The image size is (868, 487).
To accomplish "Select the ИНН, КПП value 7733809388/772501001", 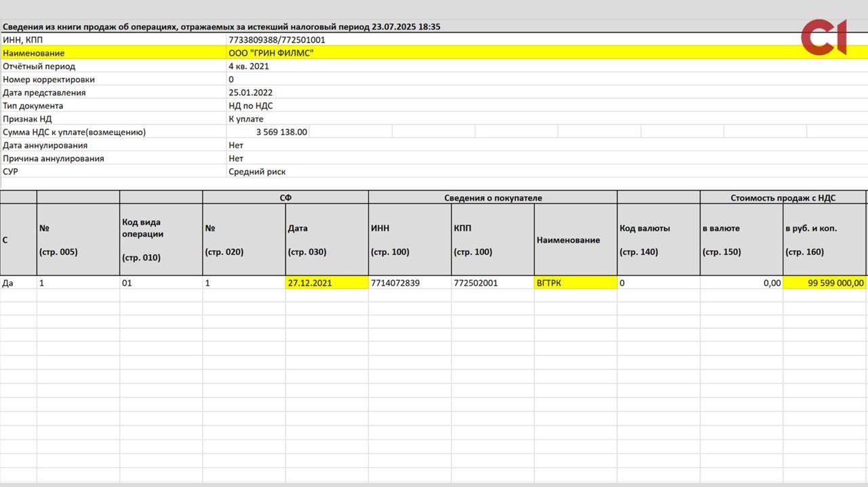I will pos(277,40).
